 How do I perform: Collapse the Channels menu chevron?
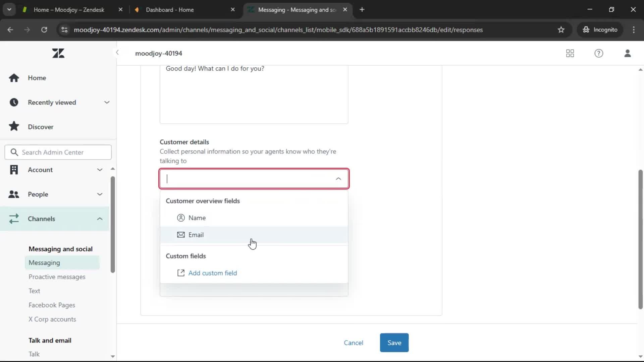point(100,219)
